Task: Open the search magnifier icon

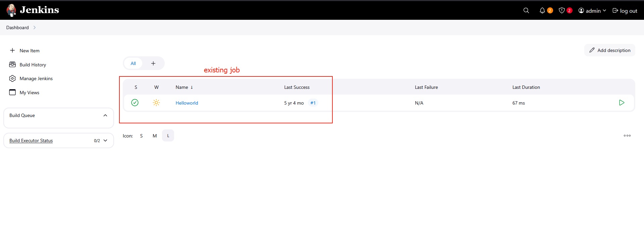Action: 526,11
